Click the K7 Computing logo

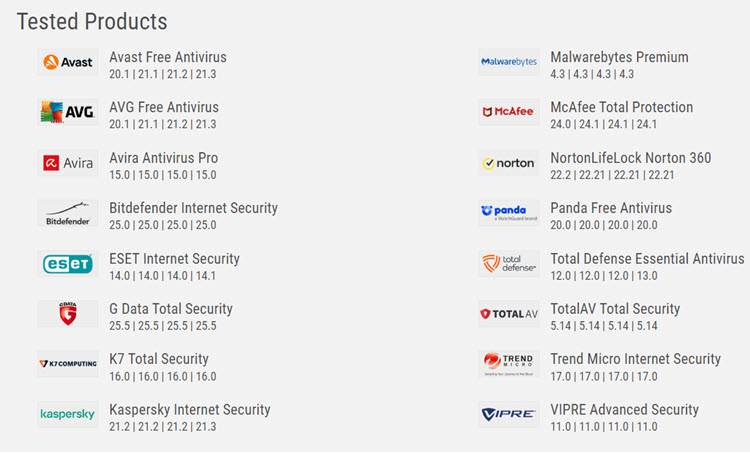click(x=68, y=364)
